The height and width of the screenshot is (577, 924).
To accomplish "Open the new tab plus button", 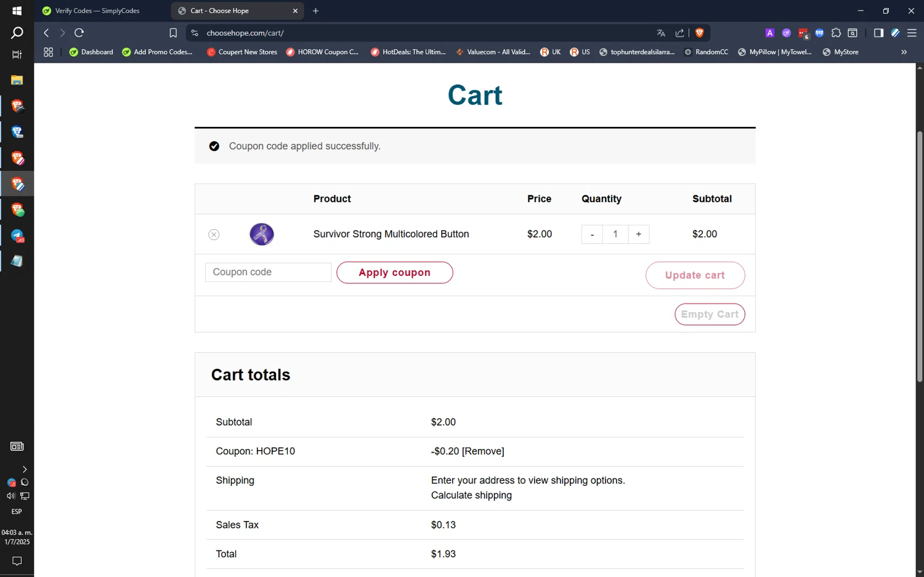I will tap(315, 10).
